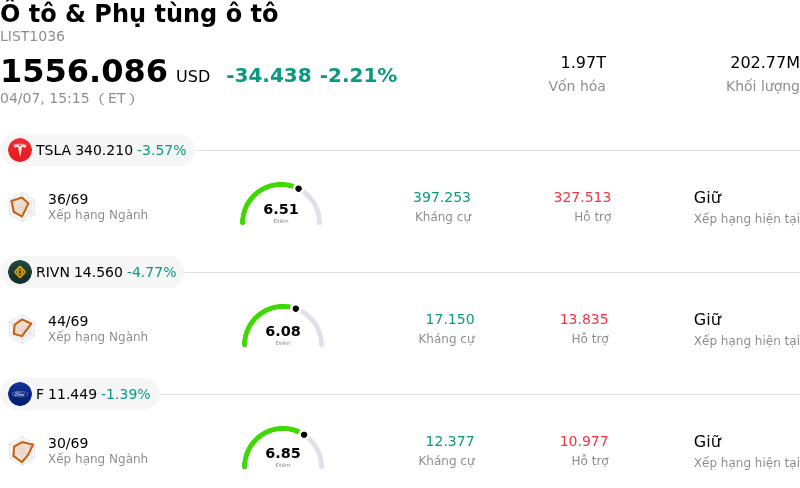Open the F 11.449 stock chip

[80, 394]
